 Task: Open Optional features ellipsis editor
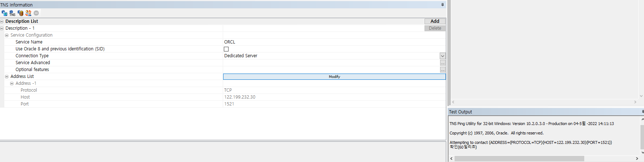(x=443, y=70)
